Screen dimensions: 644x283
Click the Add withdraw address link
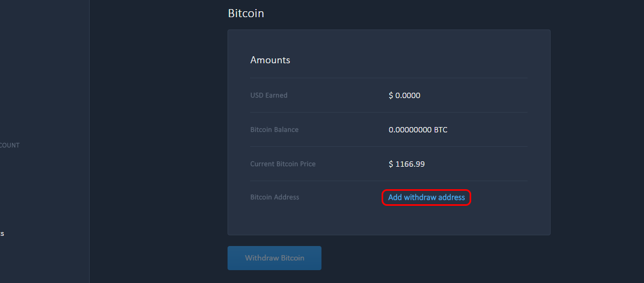tap(427, 197)
